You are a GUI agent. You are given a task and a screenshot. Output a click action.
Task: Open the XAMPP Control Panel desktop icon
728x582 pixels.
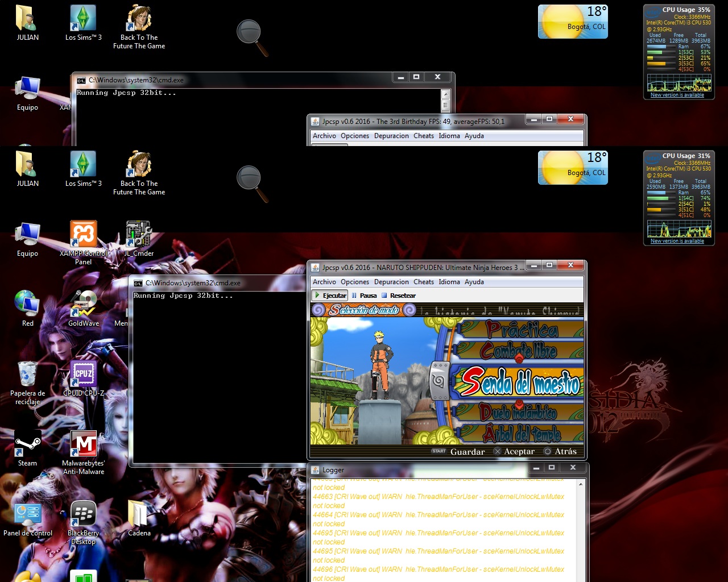click(x=83, y=243)
